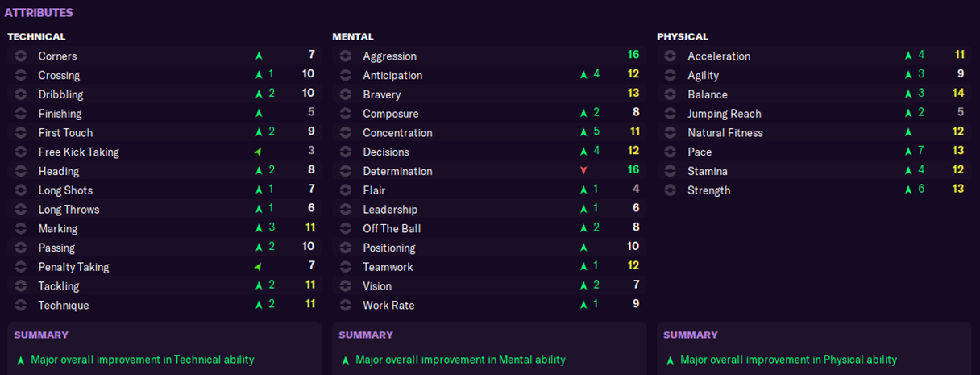Click the circle icon beside Acceleration

coord(671,56)
